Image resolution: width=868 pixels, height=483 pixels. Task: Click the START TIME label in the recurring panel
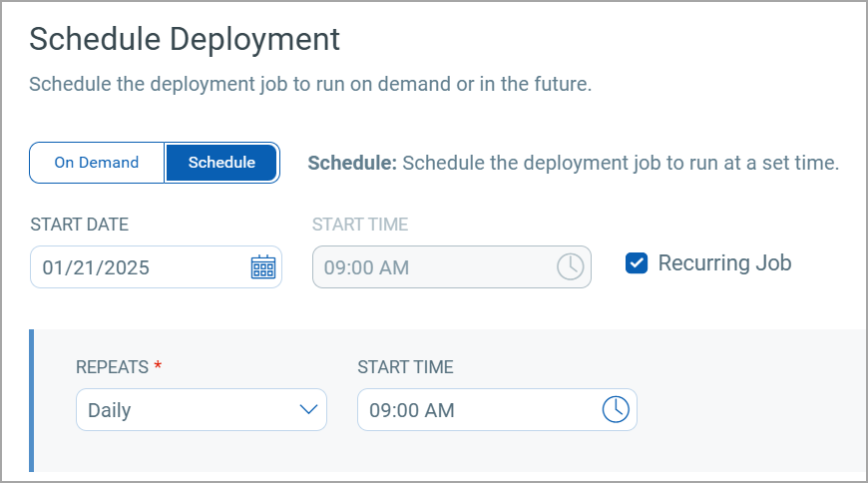(x=405, y=367)
